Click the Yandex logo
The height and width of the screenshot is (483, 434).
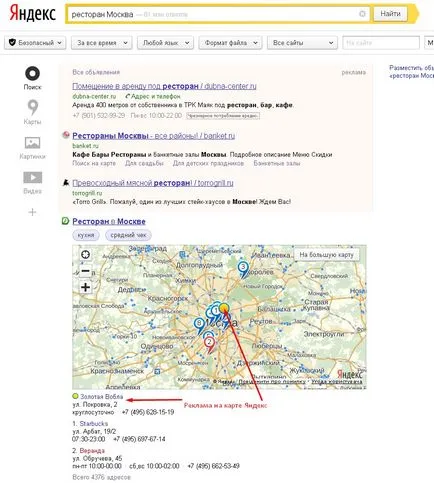pos(32,14)
